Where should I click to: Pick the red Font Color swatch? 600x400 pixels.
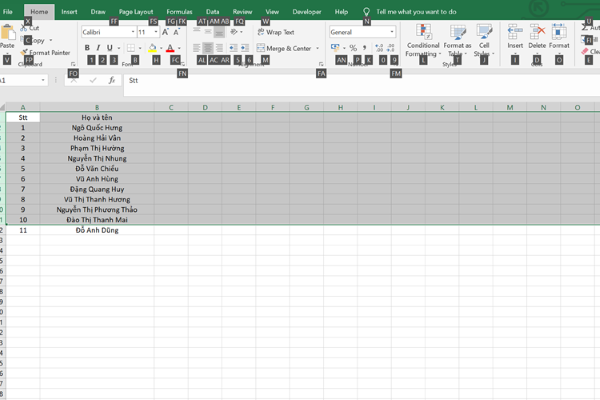[169, 48]
